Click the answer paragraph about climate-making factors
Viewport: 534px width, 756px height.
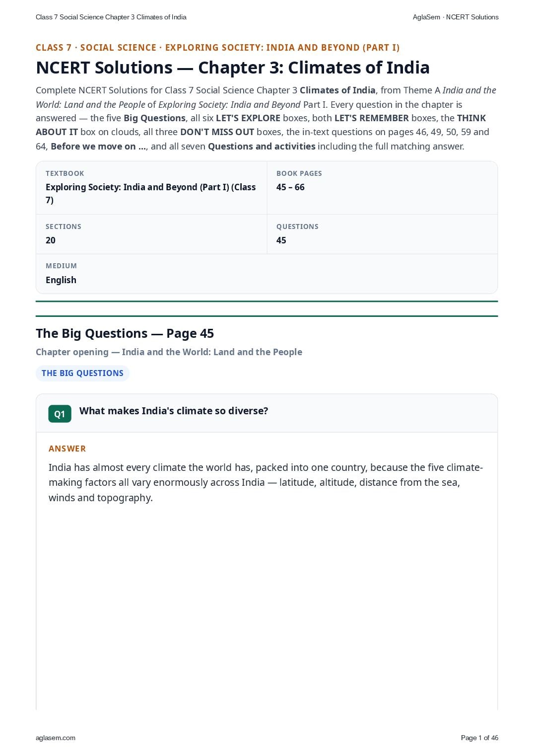[x=266, y=482]
